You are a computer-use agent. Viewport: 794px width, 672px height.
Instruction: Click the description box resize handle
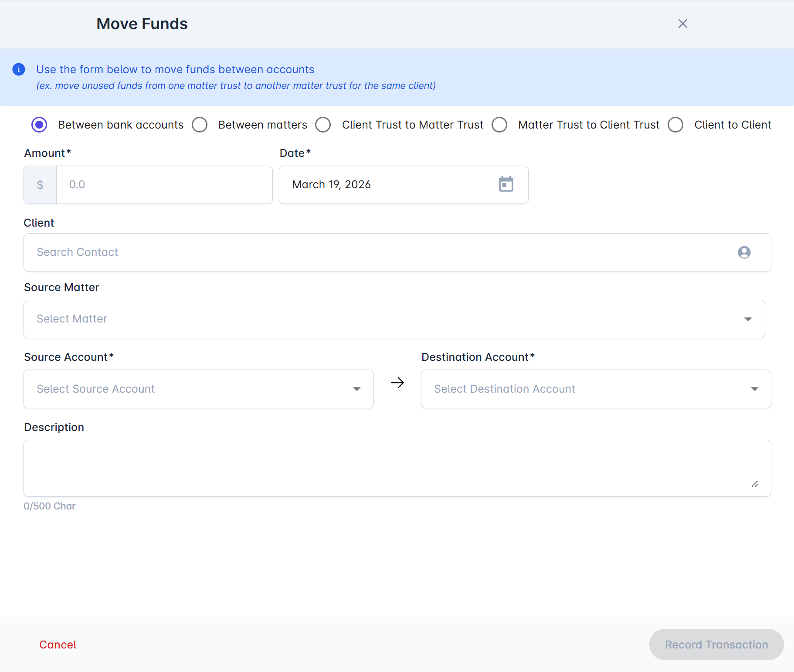click(x=755, y=484)
